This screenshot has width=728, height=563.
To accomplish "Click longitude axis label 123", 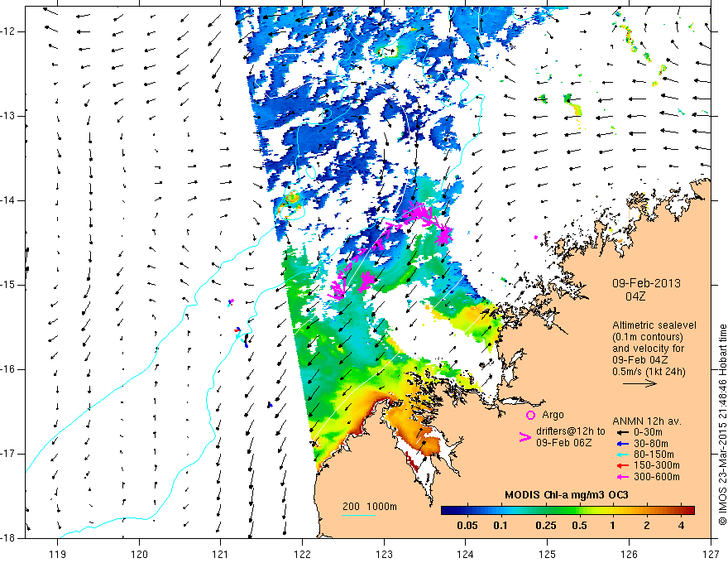I will [x=384, y=554].
